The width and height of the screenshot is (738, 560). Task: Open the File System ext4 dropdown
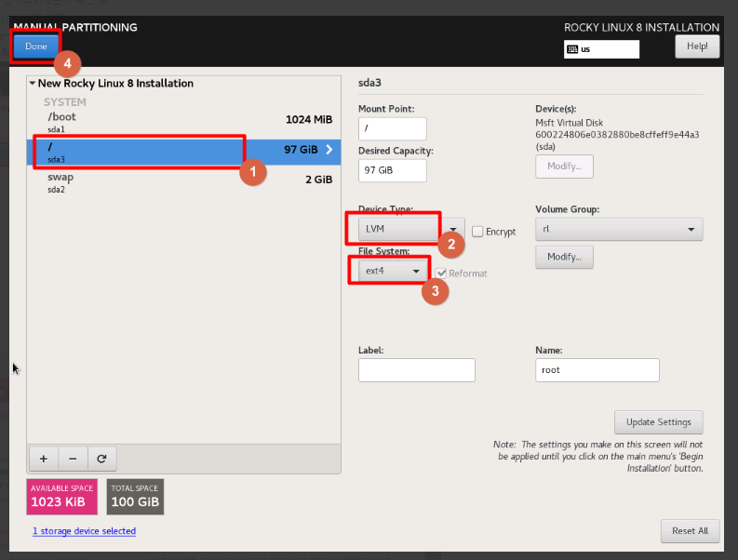[393, 271]
